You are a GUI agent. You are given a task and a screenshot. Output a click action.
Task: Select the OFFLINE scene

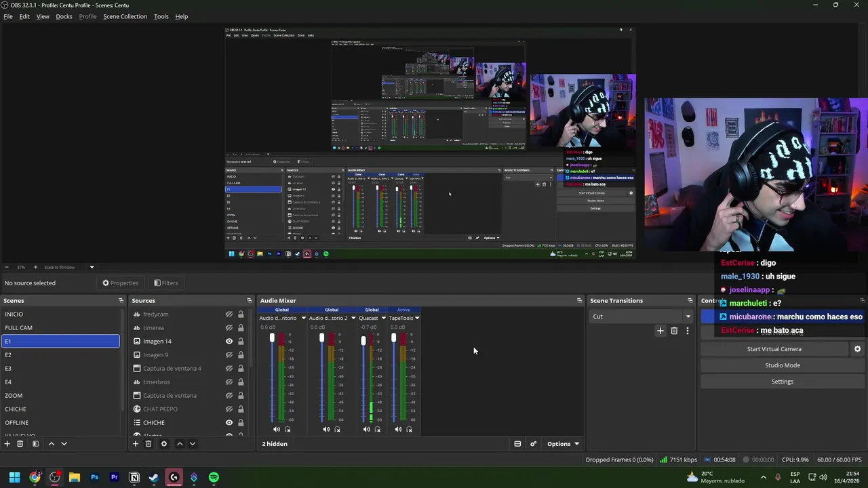pos(61,423)
